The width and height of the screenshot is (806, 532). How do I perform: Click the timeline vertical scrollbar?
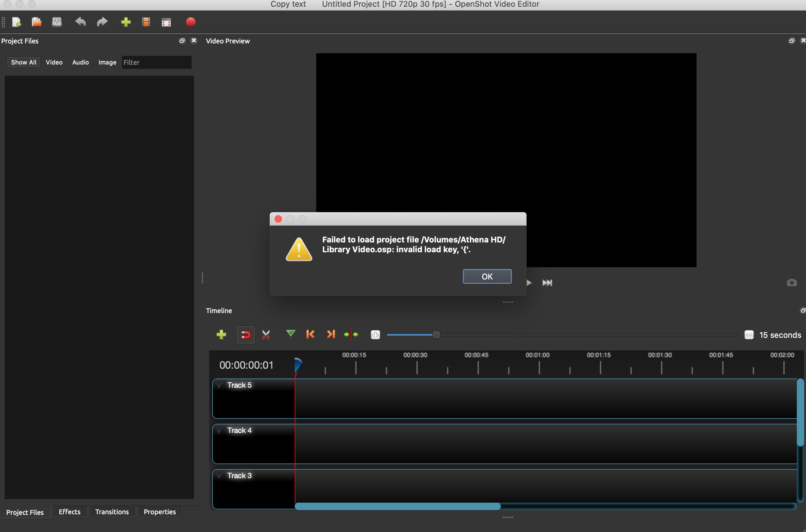click(x=800, y=412)
